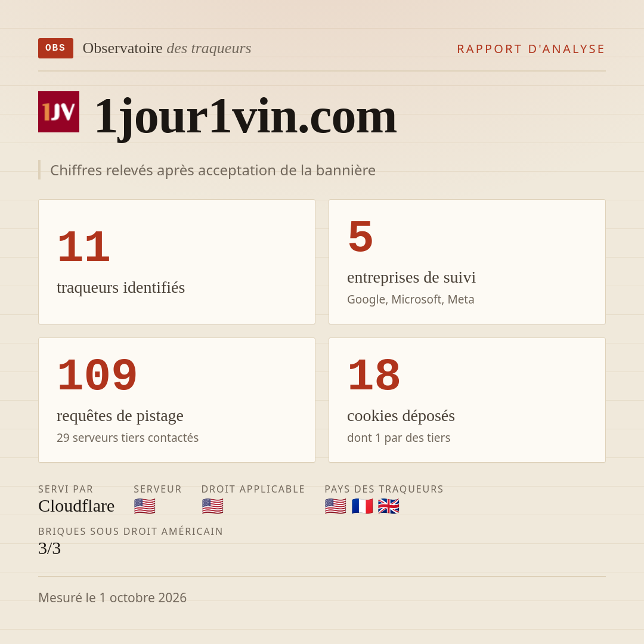Click the Cloudflare value

[76, 506]
